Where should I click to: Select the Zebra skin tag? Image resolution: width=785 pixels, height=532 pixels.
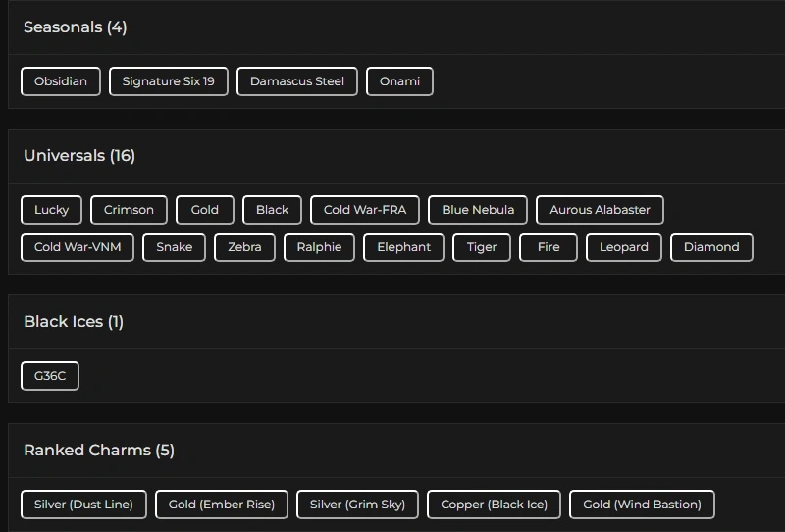[x=244, y=247]
